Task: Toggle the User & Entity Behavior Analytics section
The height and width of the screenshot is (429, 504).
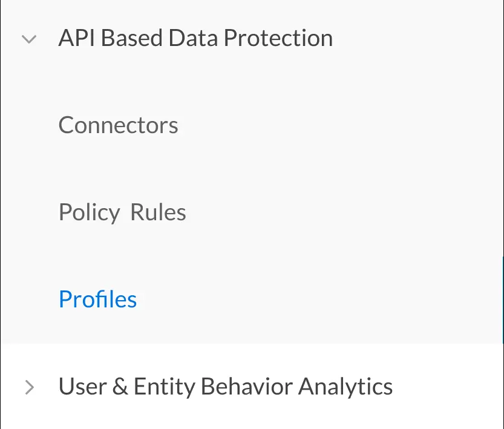Action: coord(28,387)
